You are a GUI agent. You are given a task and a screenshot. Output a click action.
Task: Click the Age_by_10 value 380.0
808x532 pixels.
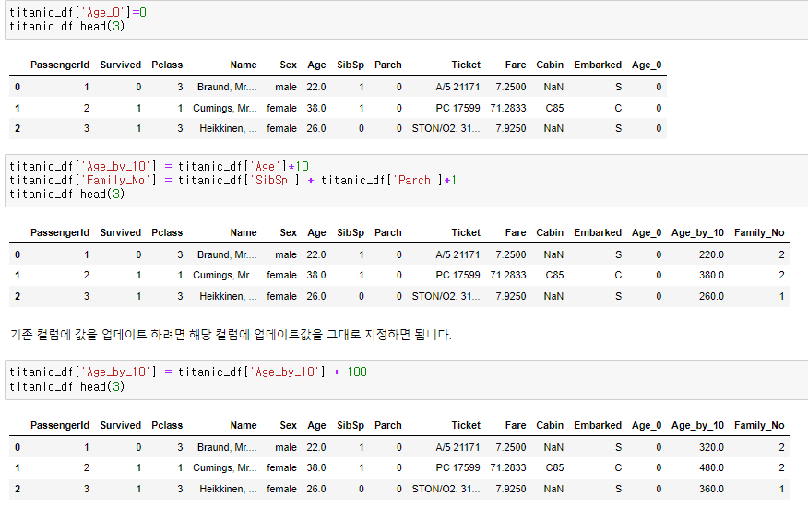[x=711, y=275]
